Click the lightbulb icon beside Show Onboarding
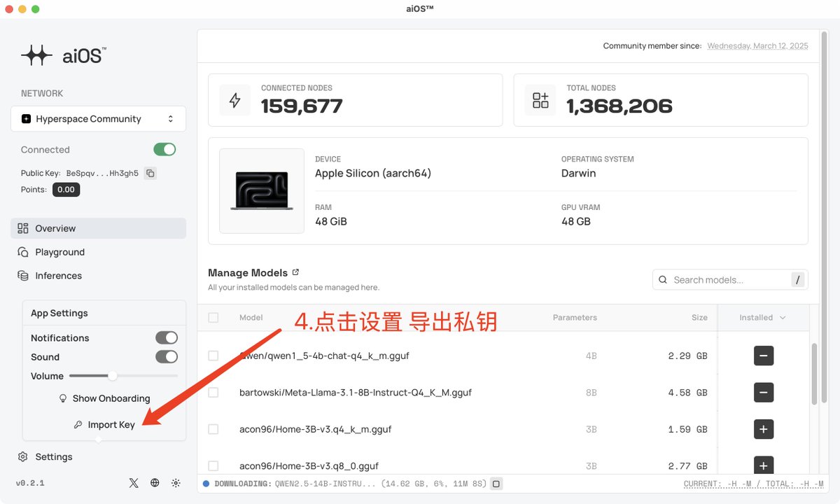The height and width of the screenshot is (504, 840). (x=63, y=398)
